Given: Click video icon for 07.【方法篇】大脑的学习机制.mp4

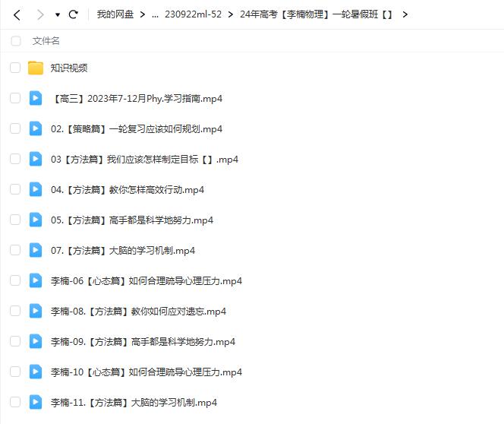Looking at the screenshot, I should point(36,250).
